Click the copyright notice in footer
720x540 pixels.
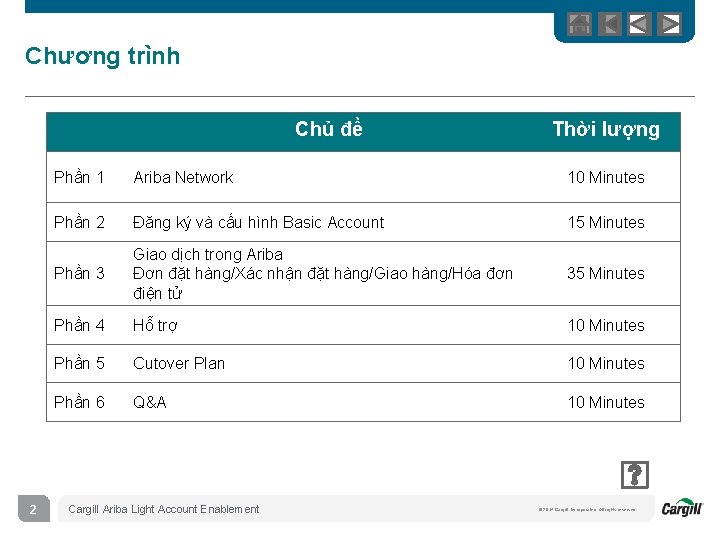pyautogui.click(x=587, y=509)
